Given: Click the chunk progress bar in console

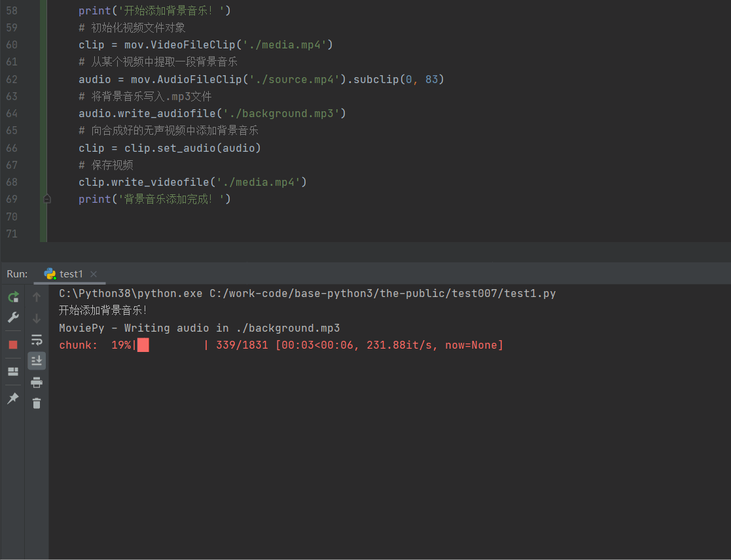Looking at the screenshot, I should (x=171, y=345).
